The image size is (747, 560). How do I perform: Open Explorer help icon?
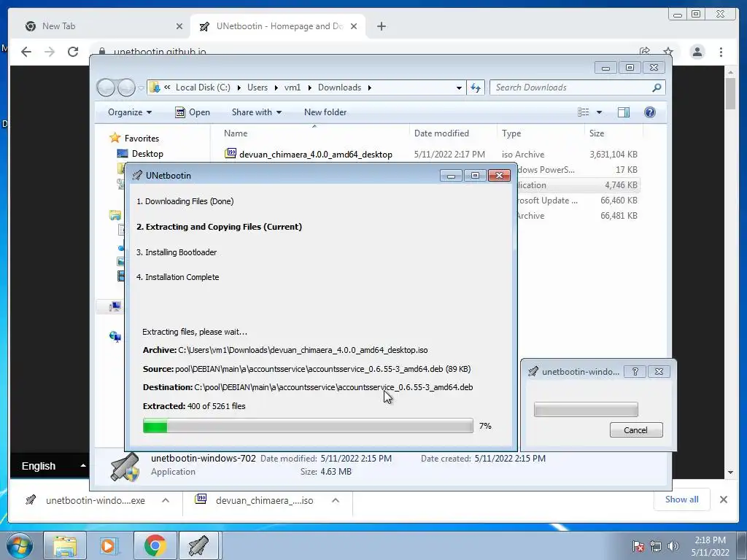click(x=649, y=112)
